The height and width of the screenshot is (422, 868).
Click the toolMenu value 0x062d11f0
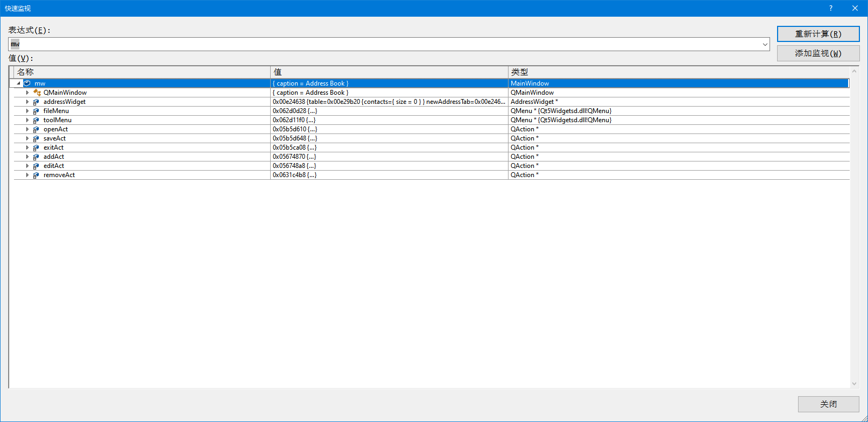[x=294, y=120]
